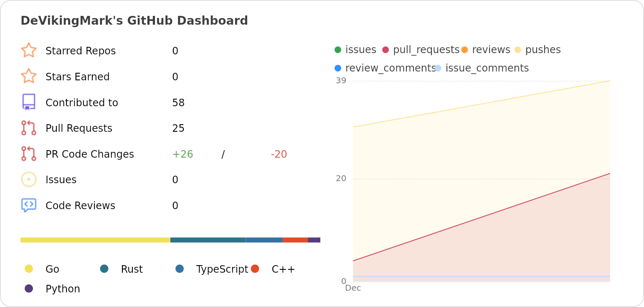Click the Contributed to value 58
Viewport: 644px width, 307px height.
178,103
